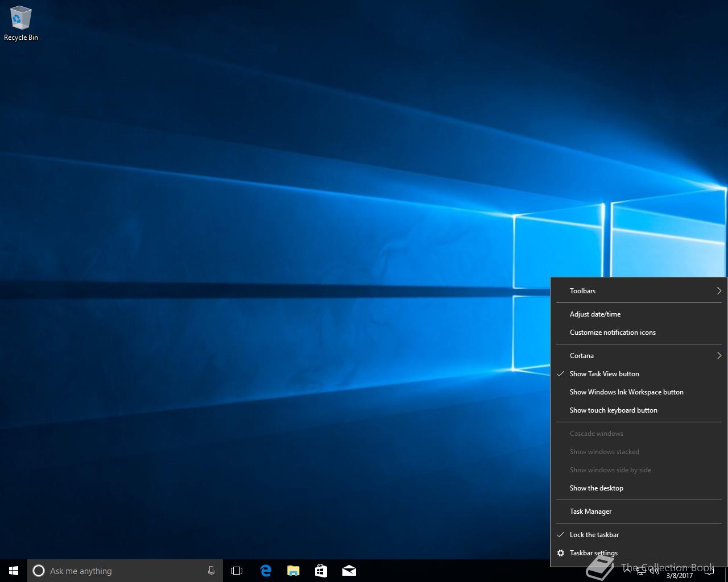
Task: Open the Windows Store taskbar icon
Action: (x=321, y=571)
